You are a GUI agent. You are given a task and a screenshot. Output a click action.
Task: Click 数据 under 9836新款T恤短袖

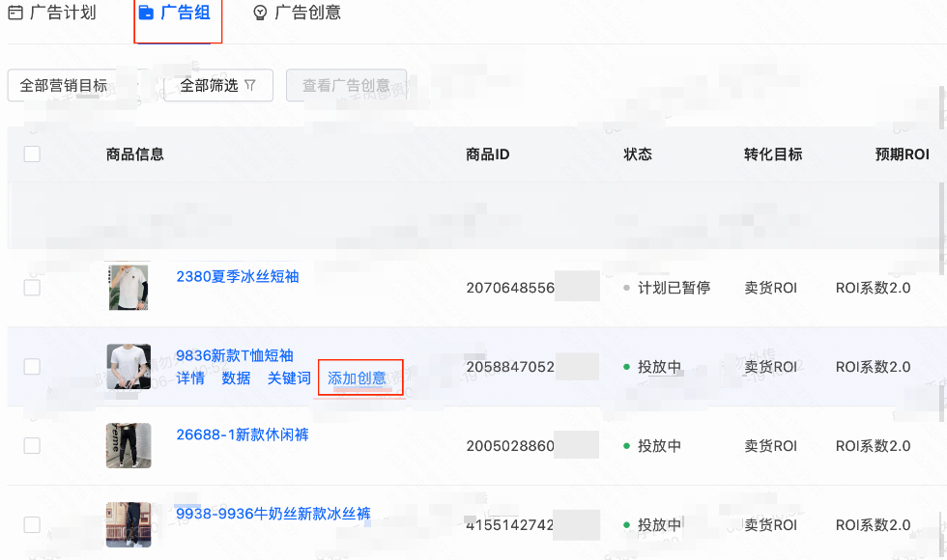[236, 378]
